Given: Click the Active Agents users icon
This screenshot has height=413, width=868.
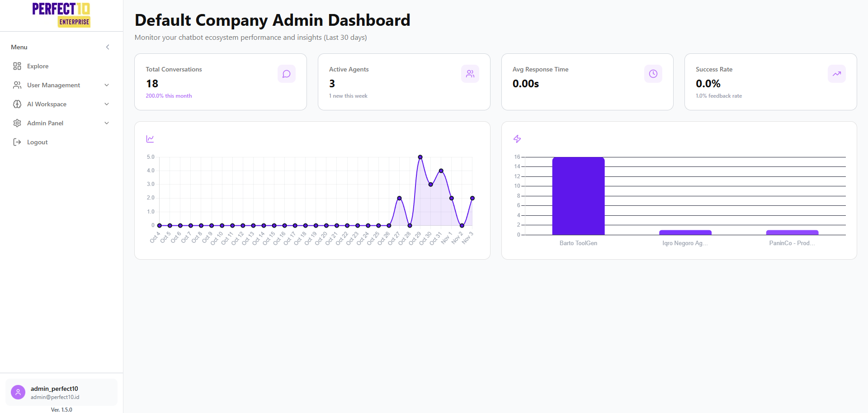Looking at the screenshot, I should tap(470, 74).
